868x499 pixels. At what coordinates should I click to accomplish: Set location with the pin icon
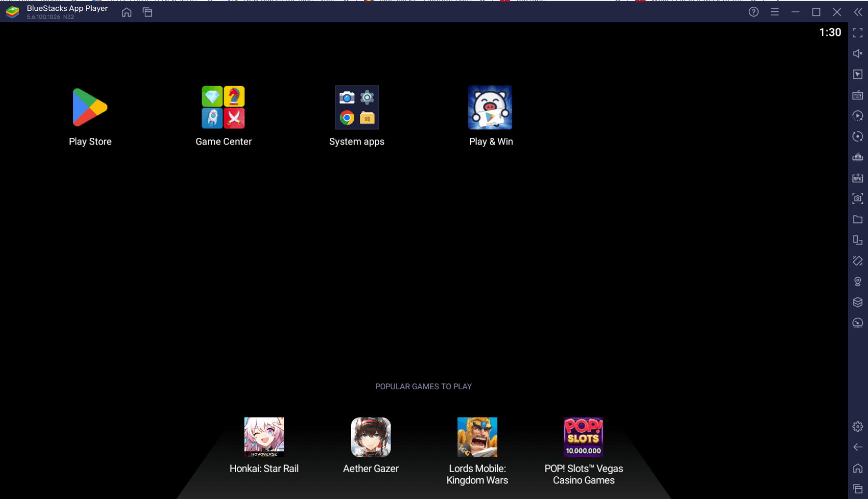[x=858, y=281]
